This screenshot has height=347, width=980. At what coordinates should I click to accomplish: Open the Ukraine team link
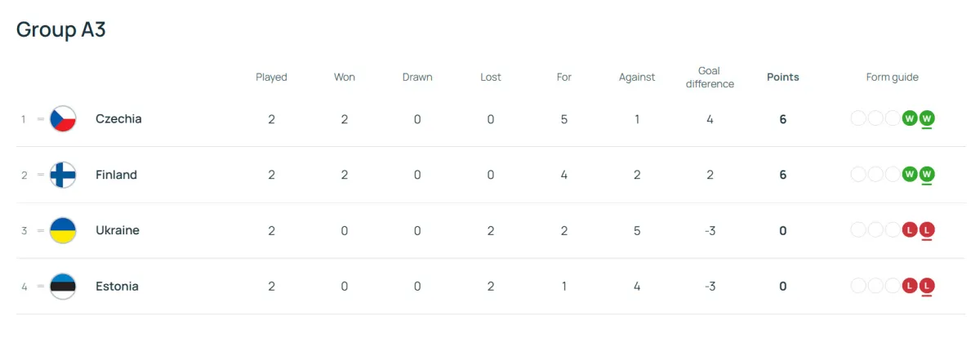click(x=118, y=230)
